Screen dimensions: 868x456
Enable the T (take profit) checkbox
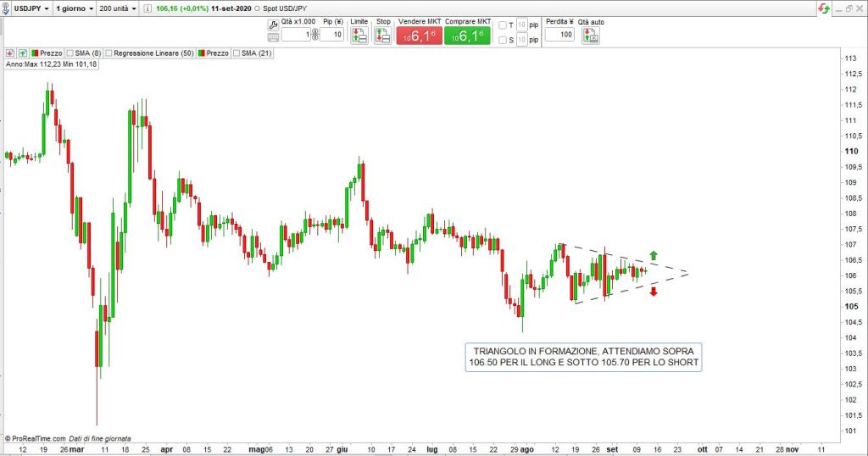coord(503,25)
